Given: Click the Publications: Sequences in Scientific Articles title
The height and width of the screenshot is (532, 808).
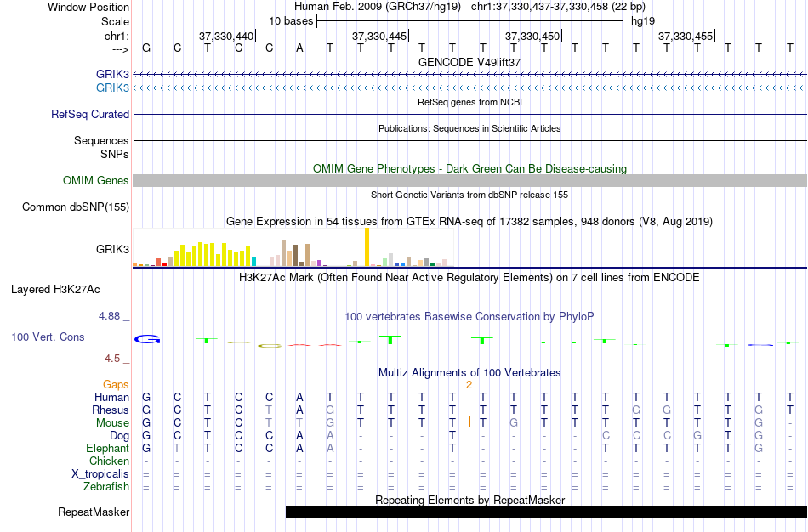Looking at the screenshot, I should (x=469, y=128).
